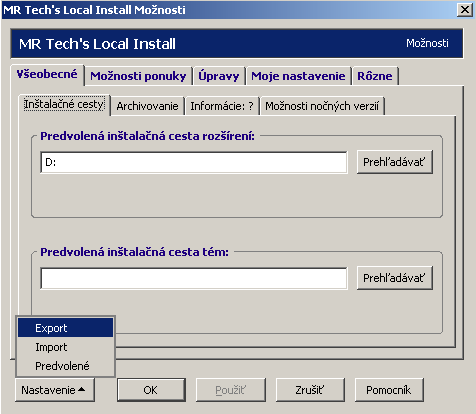Open the Možnosti ponuky tab
476x414 pixels.
138,76
